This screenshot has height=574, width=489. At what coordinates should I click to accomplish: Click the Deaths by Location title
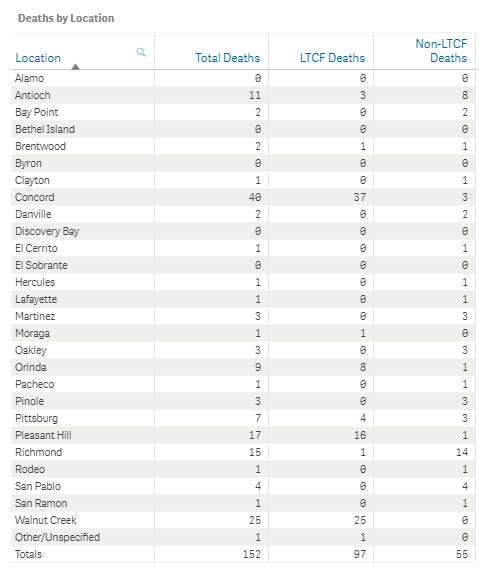pyautogui.click(x=66, y=18)
